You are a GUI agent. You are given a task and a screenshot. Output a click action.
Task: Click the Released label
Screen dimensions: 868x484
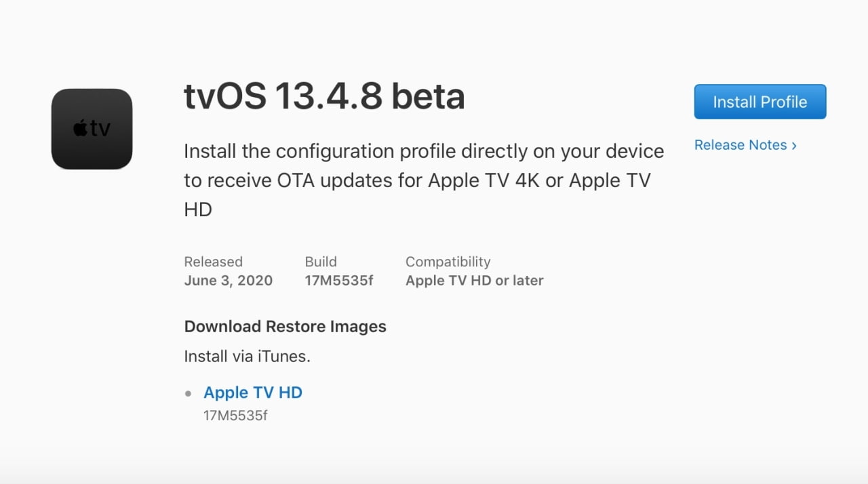click(213, 262)
